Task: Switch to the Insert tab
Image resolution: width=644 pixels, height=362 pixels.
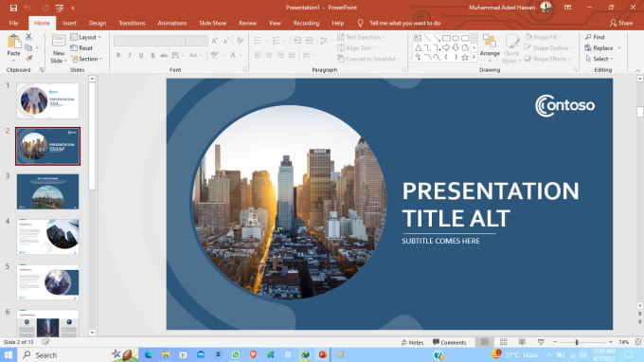Action: tap(69, 23)
